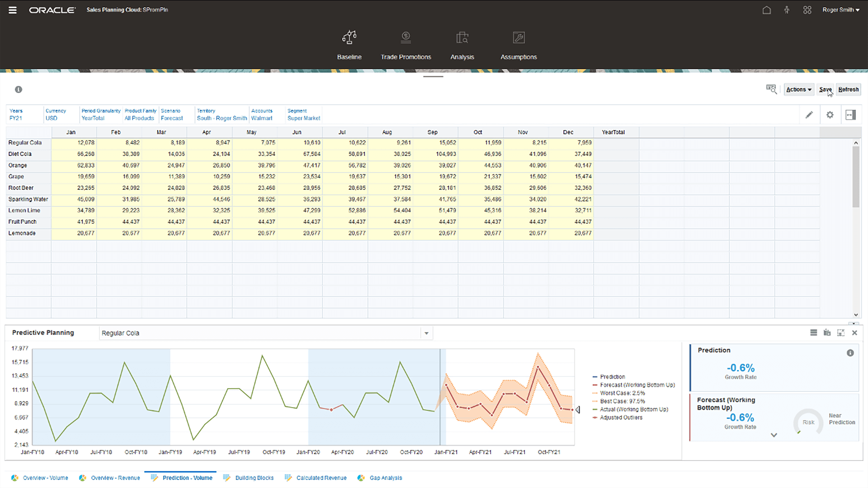Open the Predictive Planning hamburger menu icon
868x488 pixels.
(x=813, y=333)
